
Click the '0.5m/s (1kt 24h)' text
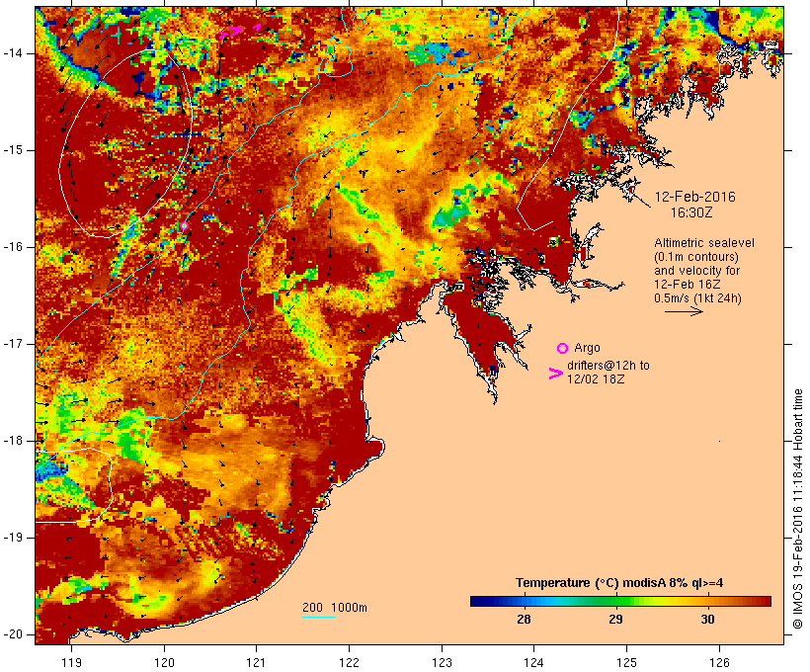click(x=697, y=298)
